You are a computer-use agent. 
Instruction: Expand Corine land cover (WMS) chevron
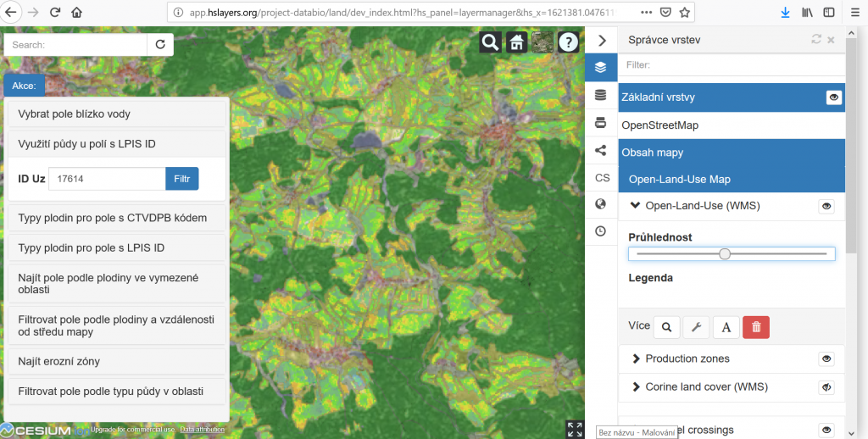pos(636,387)
